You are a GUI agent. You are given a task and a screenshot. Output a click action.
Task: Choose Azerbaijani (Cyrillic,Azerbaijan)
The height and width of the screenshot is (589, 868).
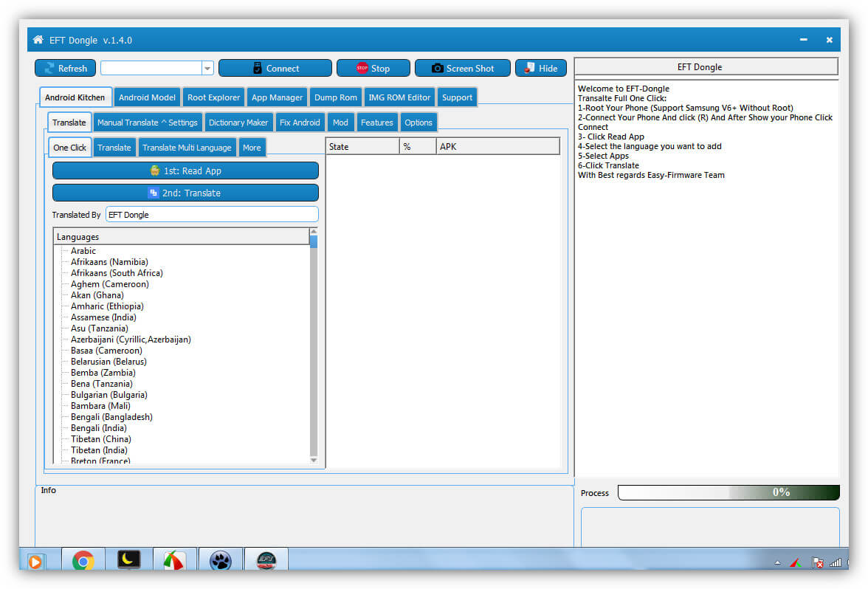[x=131, y=340]
